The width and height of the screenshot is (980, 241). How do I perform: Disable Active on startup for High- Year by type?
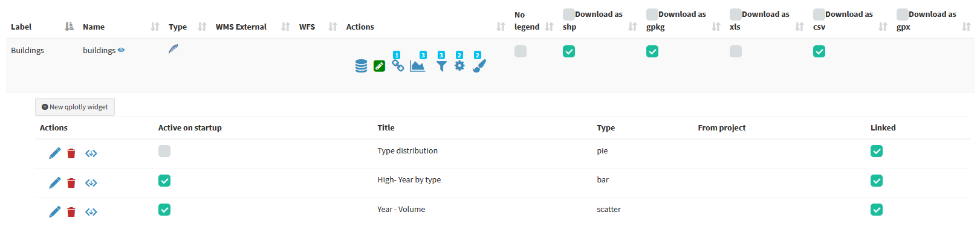point(164,181)
